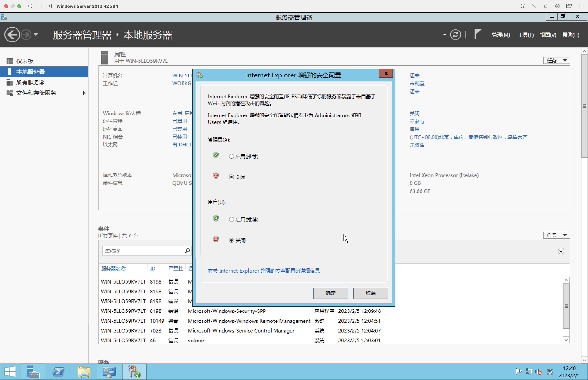Click the 未激活 activation link
Image resolution: width=588 pixels, height=380 pixels.
(x=417, y=145)
